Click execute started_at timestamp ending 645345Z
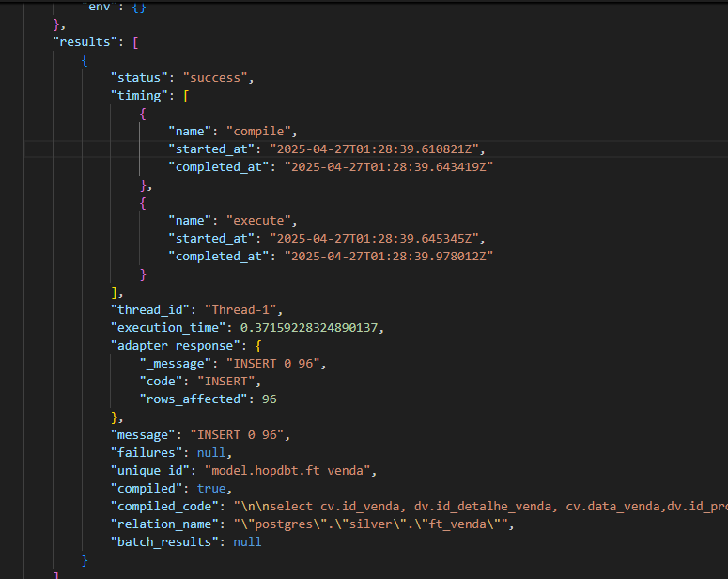 click(x=374, y=239)
